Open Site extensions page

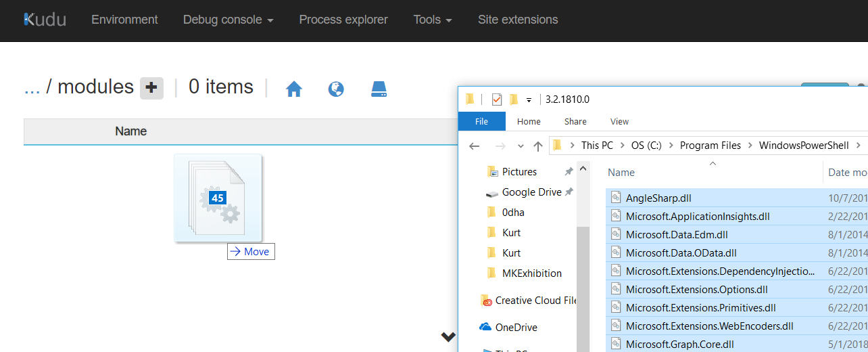point(518,20)
